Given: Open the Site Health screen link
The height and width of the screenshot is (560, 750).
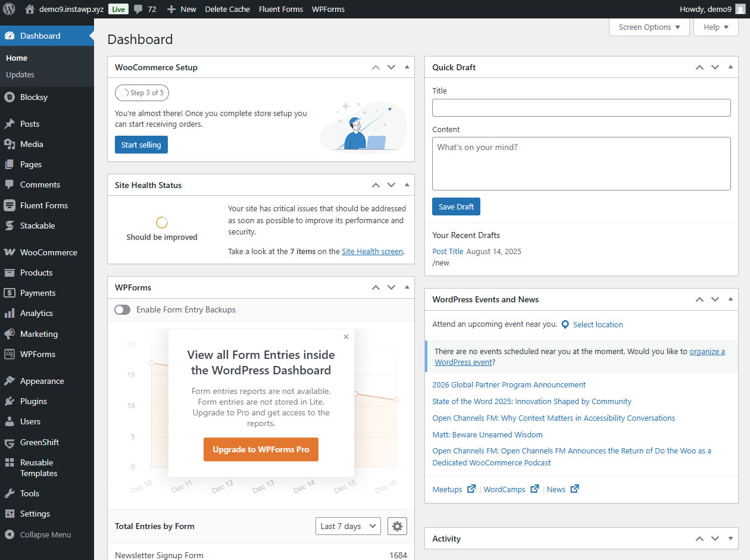Looking at the screenshot, I should tap(372, 252).
